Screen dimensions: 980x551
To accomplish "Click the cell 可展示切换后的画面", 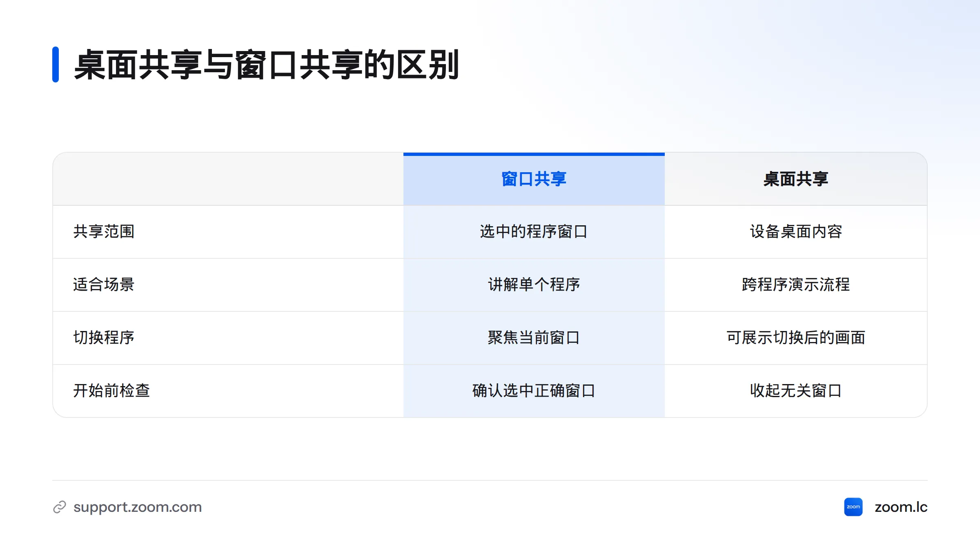I will pos(796,338).
